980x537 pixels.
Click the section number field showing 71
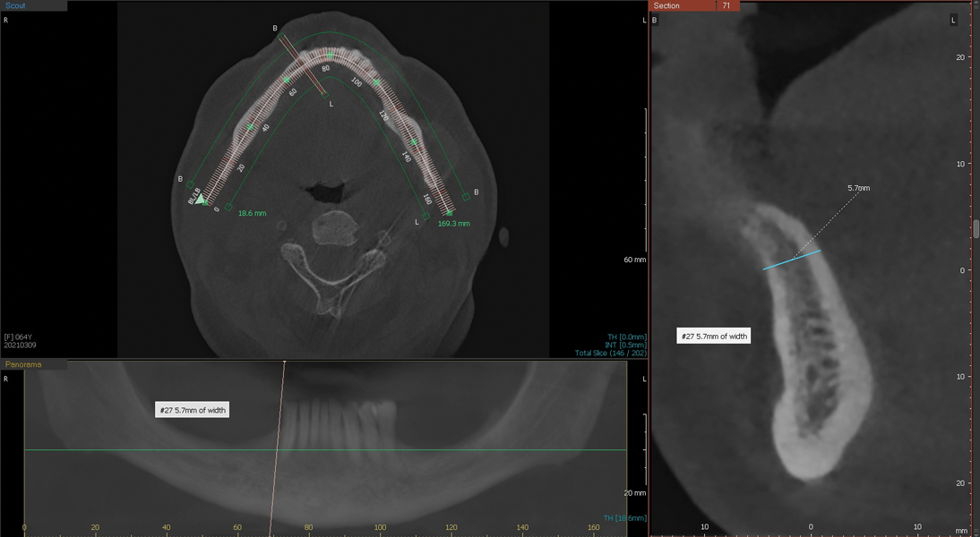click(x=726, y=5)
